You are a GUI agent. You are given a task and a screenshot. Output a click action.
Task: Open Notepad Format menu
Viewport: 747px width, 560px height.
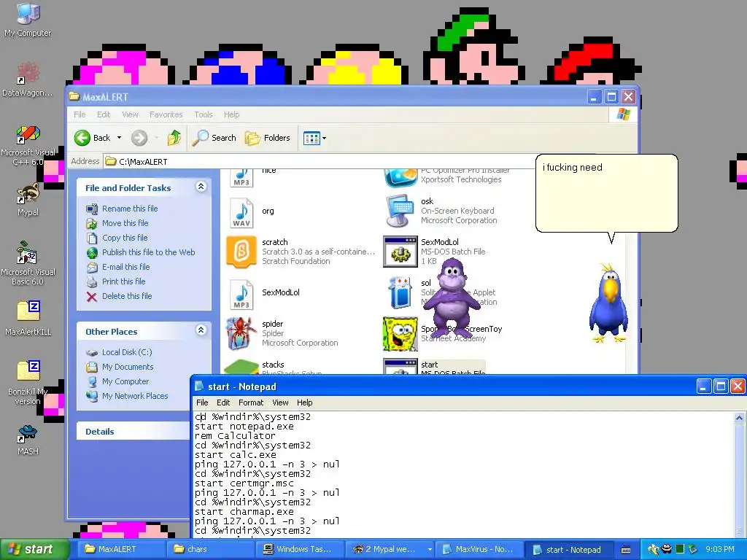click(251, 402)
